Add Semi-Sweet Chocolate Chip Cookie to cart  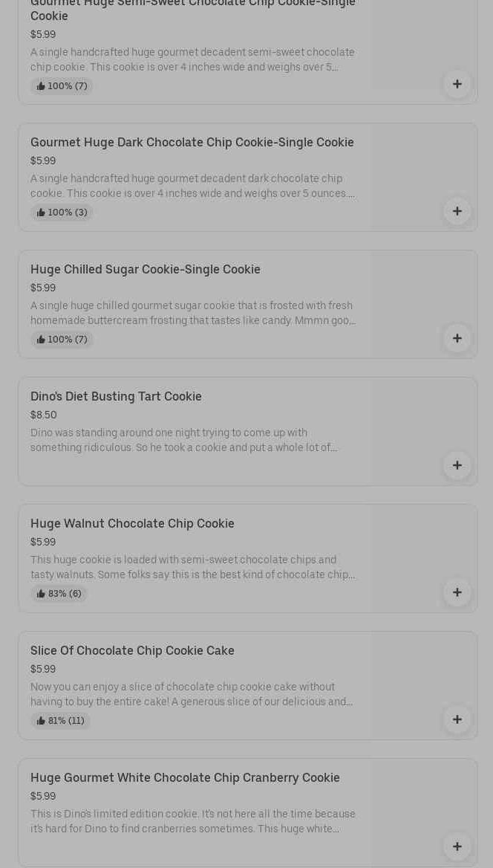[457, 84]
